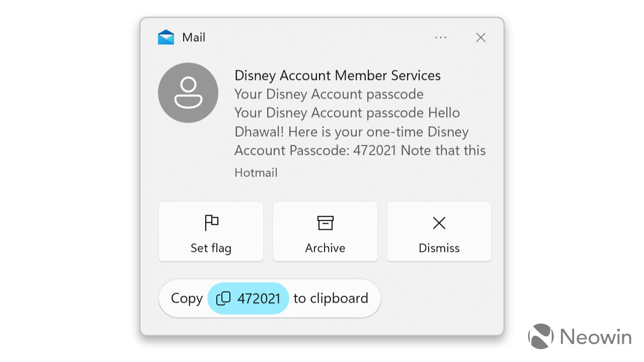Open the notification options ellipsis menu
This screenshot has width=644, height=362.
click(441, 38)
